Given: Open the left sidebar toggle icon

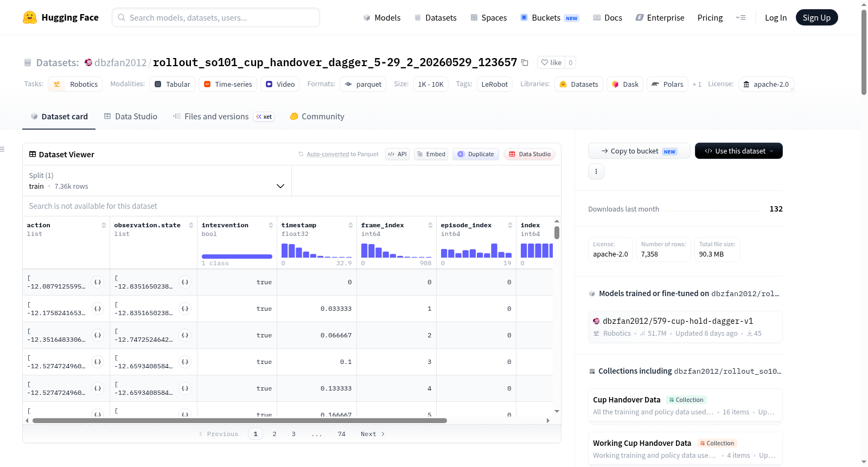Looking at the screenshot, I should coord(2,149).
